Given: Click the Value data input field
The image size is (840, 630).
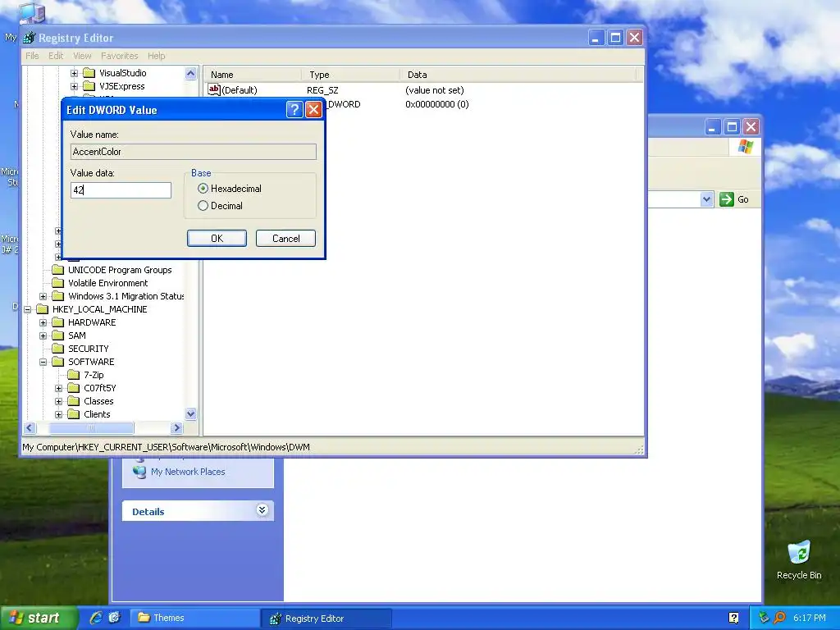Looking at the screenshot, I should [x=121, y=190].
